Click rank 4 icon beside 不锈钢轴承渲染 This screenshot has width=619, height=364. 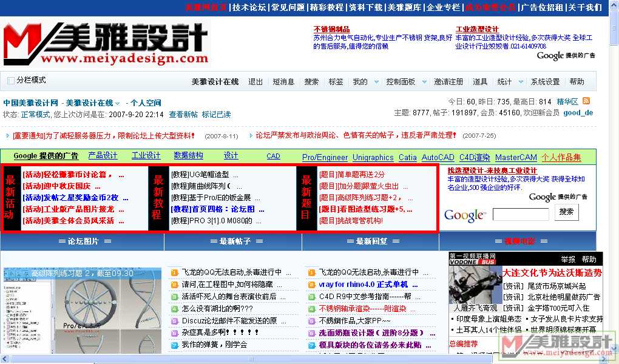pos(311,309)
